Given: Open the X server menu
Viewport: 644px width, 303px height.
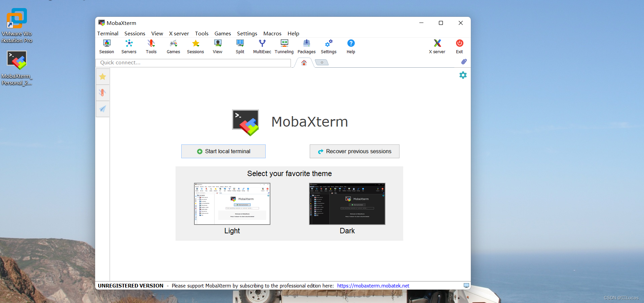Looking at the screenshot, I should pos(179,33).
